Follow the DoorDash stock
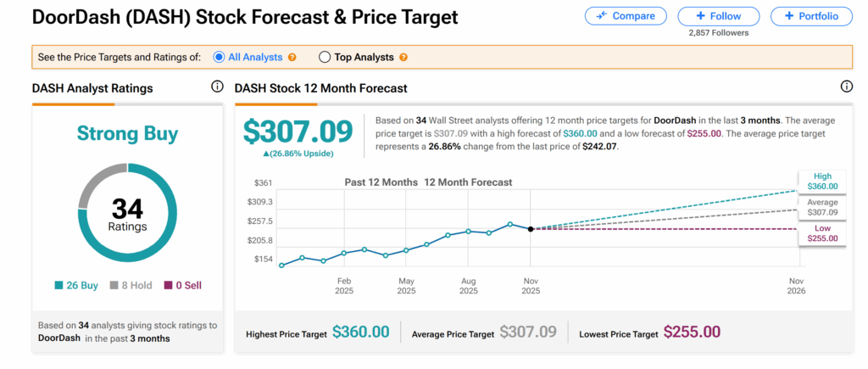This screenshot has width=868, height=369. [719, 16]
